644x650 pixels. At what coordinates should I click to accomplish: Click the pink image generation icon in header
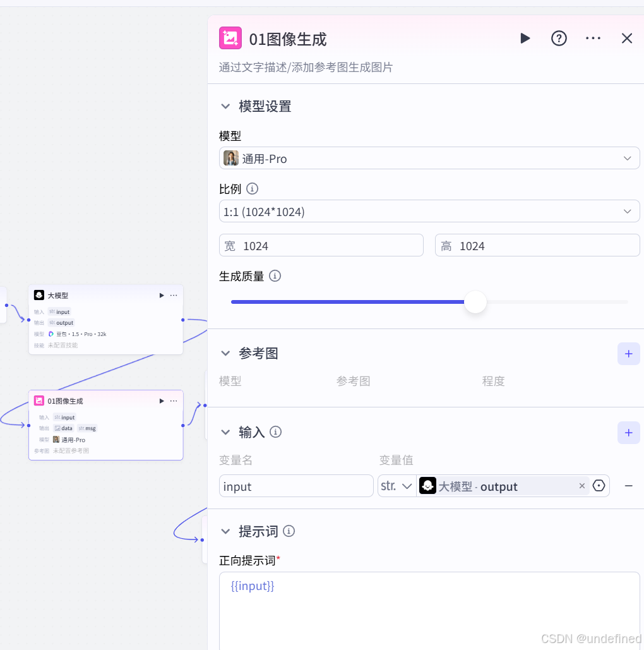(230, 38)
